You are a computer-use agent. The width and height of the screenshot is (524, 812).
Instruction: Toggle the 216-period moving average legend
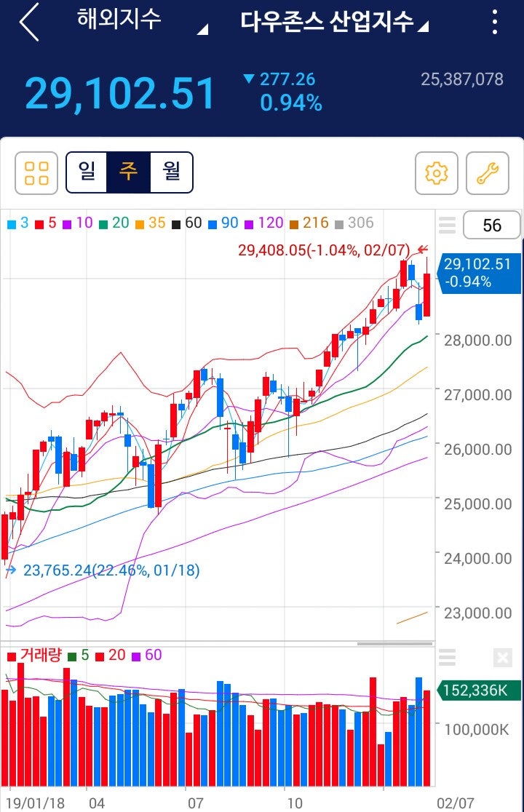click(309, 223)
